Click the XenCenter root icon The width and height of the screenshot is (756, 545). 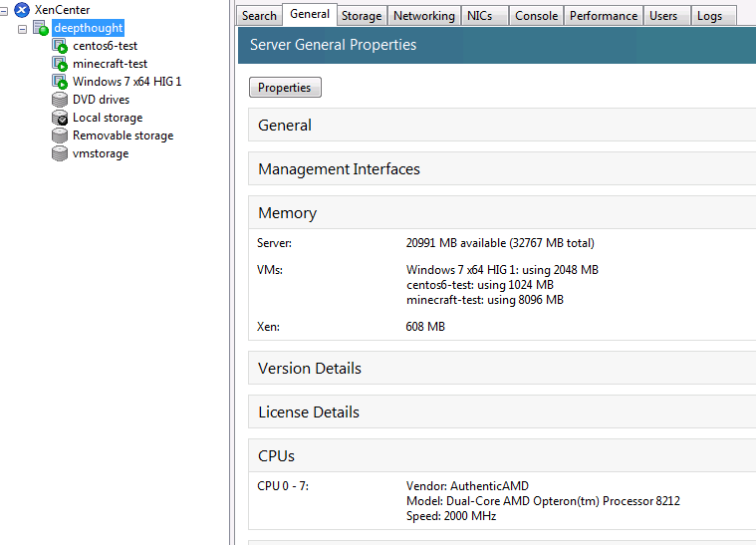coord(22,10)
